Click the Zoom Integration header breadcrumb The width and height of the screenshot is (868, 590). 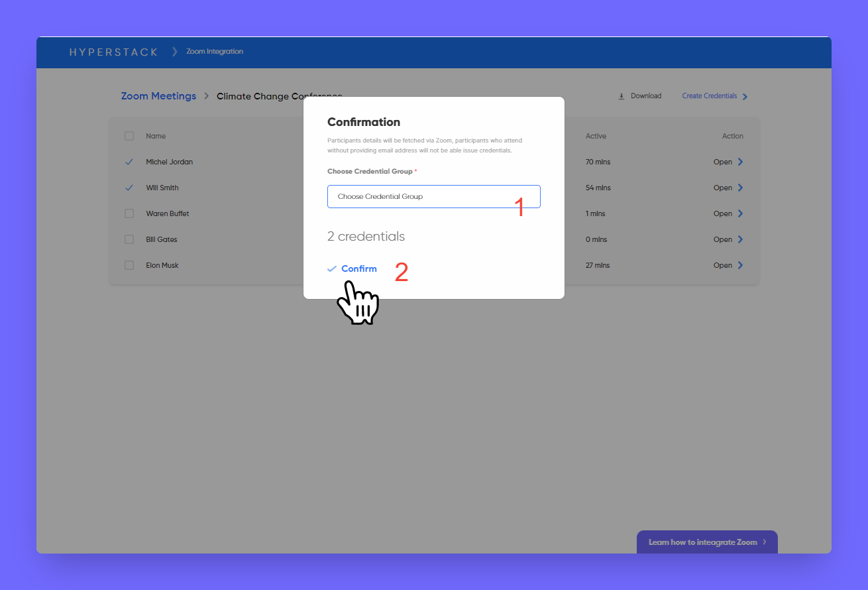[215, 52]
